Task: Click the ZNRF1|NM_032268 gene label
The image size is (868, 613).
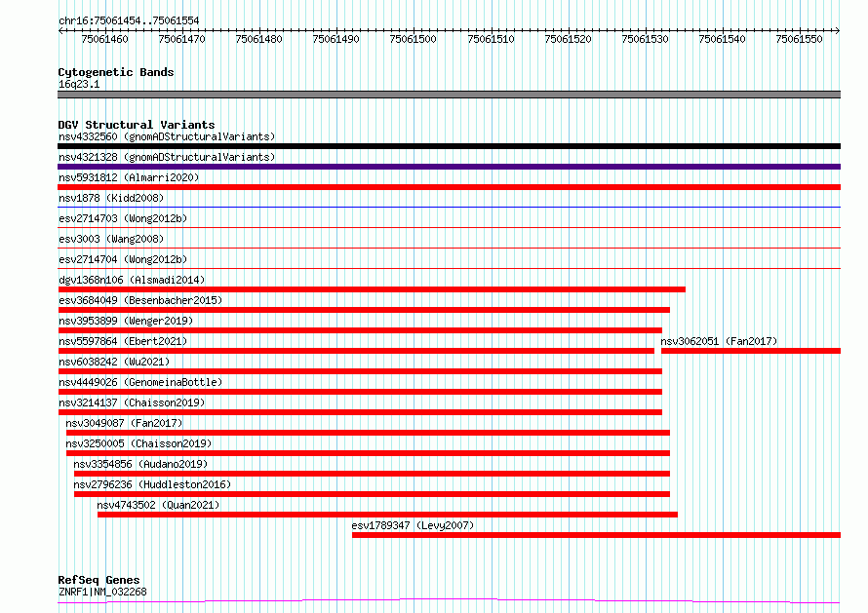Action: pos(102,592)
